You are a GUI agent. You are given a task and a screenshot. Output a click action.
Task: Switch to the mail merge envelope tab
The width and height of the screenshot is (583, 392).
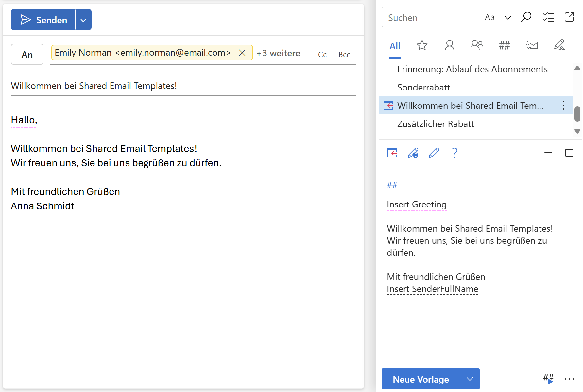click(532, 45)
